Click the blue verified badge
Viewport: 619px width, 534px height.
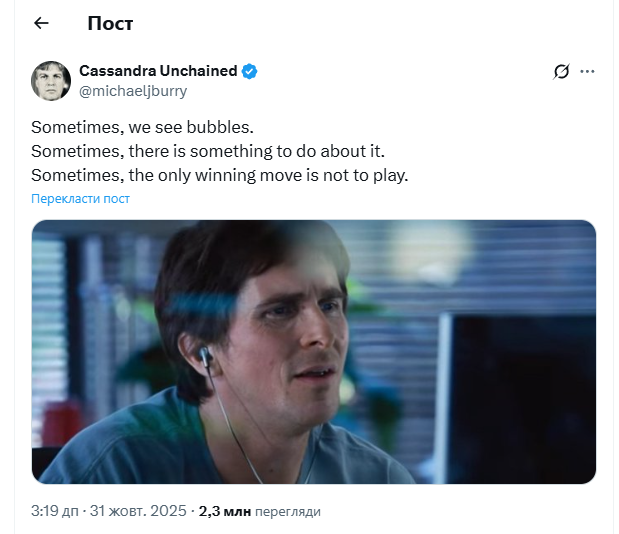click(x=250, y=71)
